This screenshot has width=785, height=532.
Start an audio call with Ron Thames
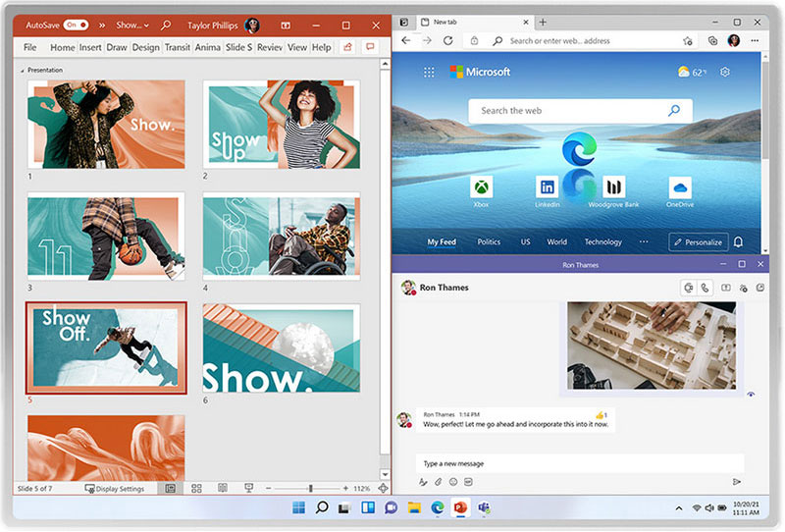point(705,288)
